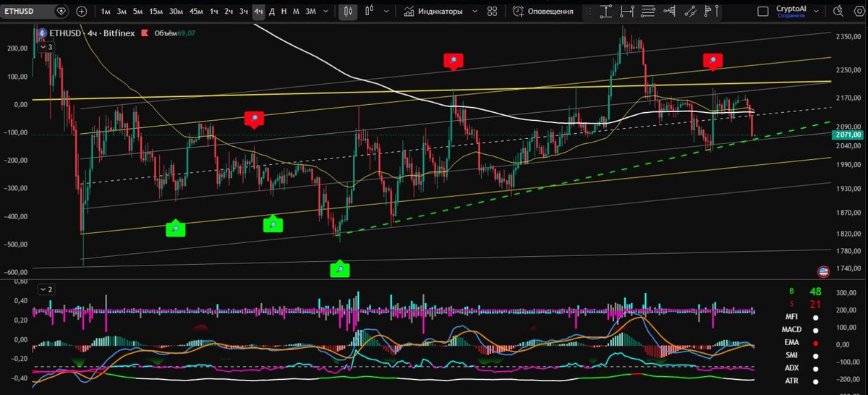Click the 2 350,00 price scale label
This screenshot has width=868, height=395.
pos(848,37)
